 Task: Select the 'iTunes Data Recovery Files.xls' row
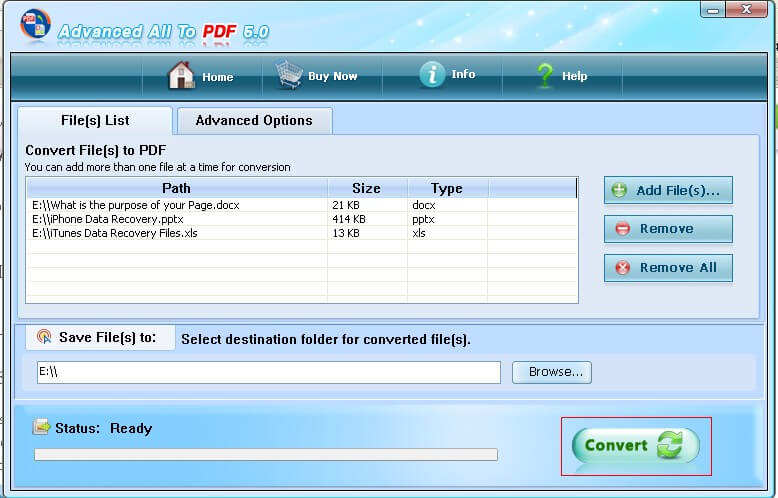(x=302, y=233)
